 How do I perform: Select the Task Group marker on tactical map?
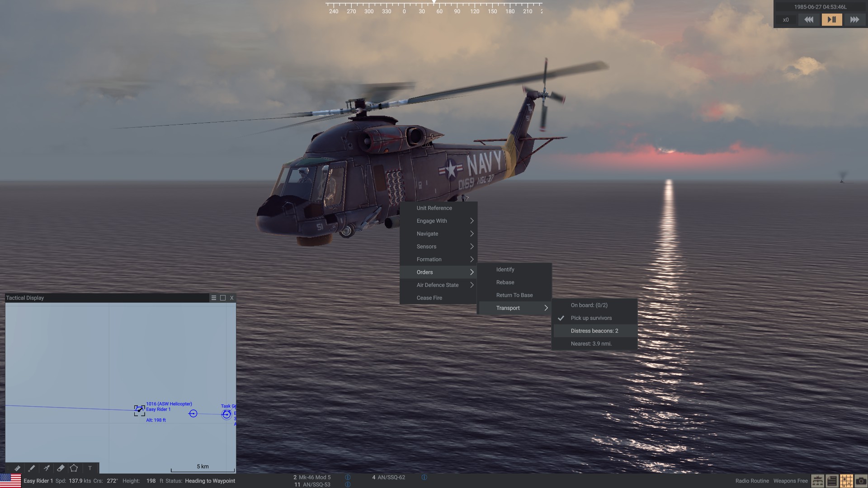[x=226, y=414]
